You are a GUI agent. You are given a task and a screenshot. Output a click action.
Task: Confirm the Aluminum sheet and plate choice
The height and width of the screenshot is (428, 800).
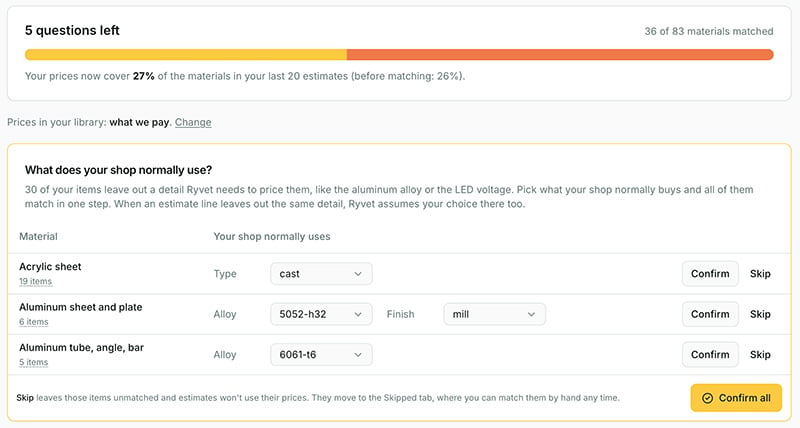point(710,314)
